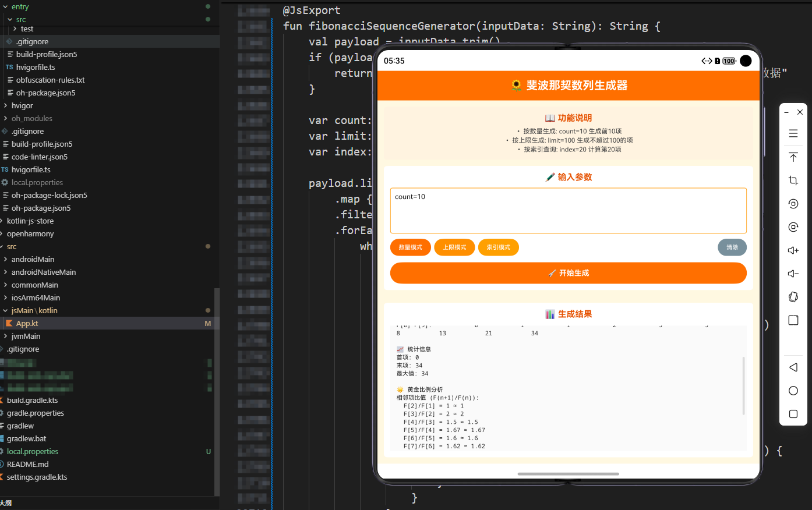Increase device volume with volume-up icon

click(x=793, y=250)
